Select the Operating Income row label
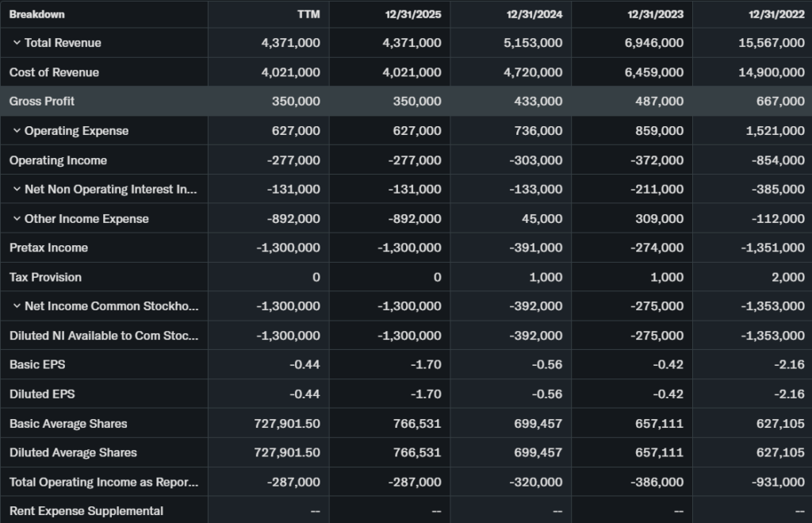This screenshot has height=523, width=812. [x=58, y=160]
